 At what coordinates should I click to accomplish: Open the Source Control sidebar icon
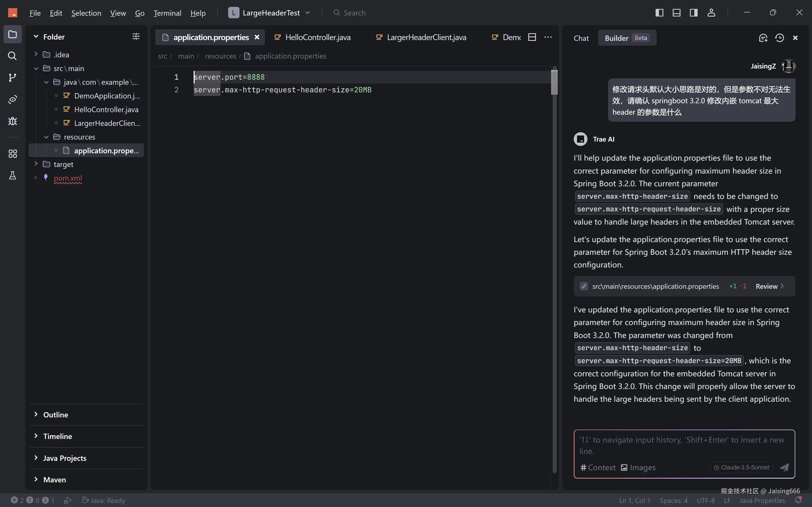(12, 77)
